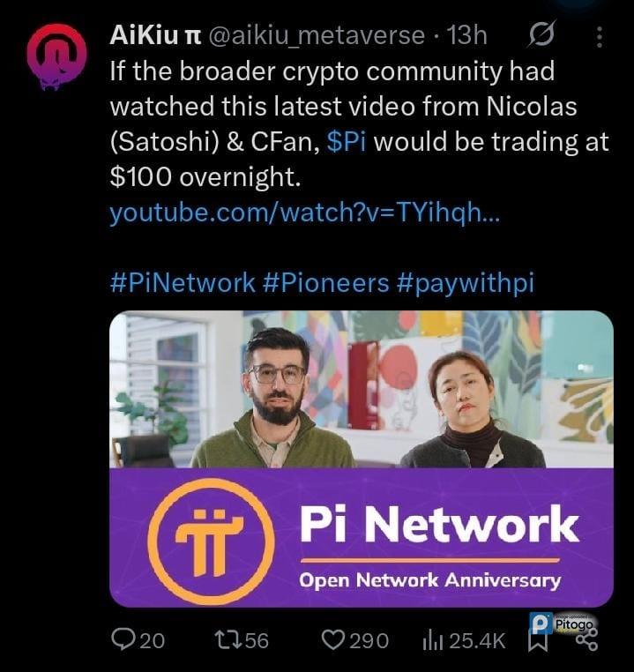634x672 pixels.
Task: Click the Open Network Anniversary banner text
Action: (x=429, y=580)
